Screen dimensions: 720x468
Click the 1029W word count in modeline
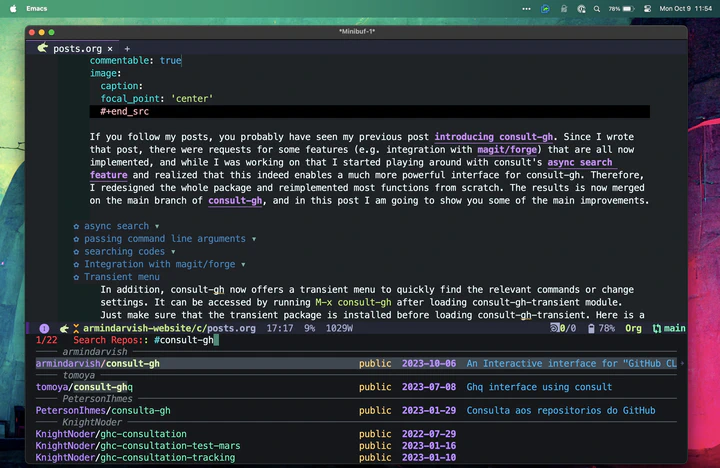339,328
